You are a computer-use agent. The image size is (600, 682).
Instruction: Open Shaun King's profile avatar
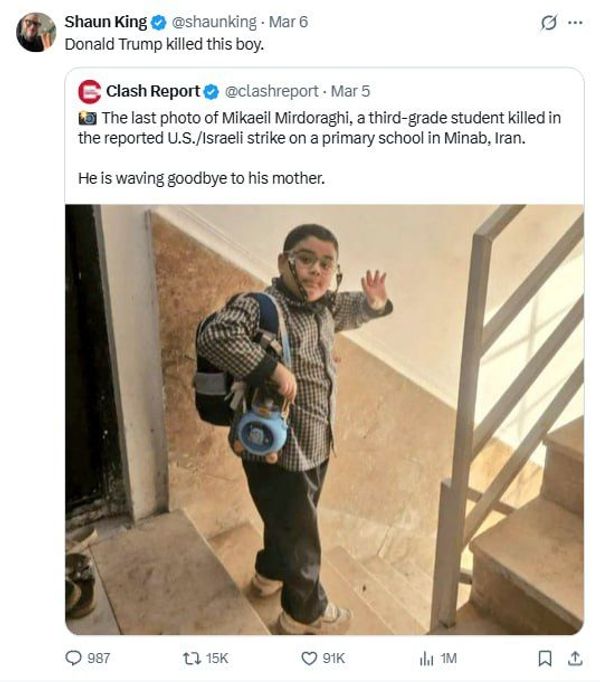[36, 32]
